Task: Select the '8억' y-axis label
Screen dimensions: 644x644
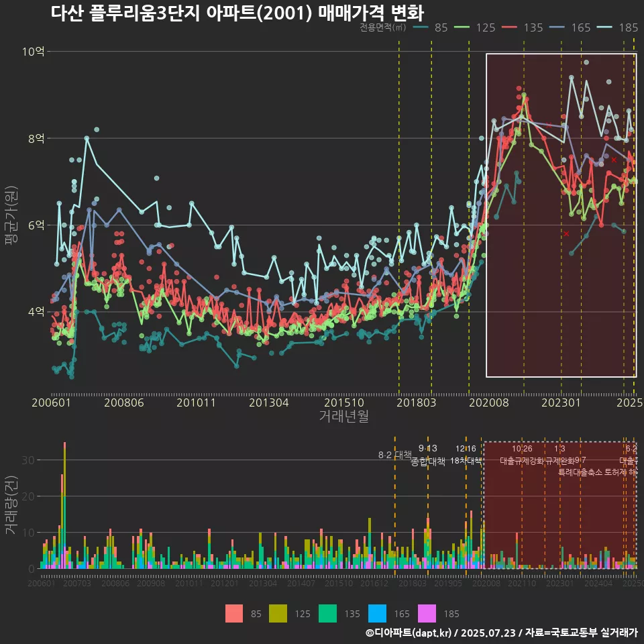Action: pyautogui.click(x=36, y=138)
